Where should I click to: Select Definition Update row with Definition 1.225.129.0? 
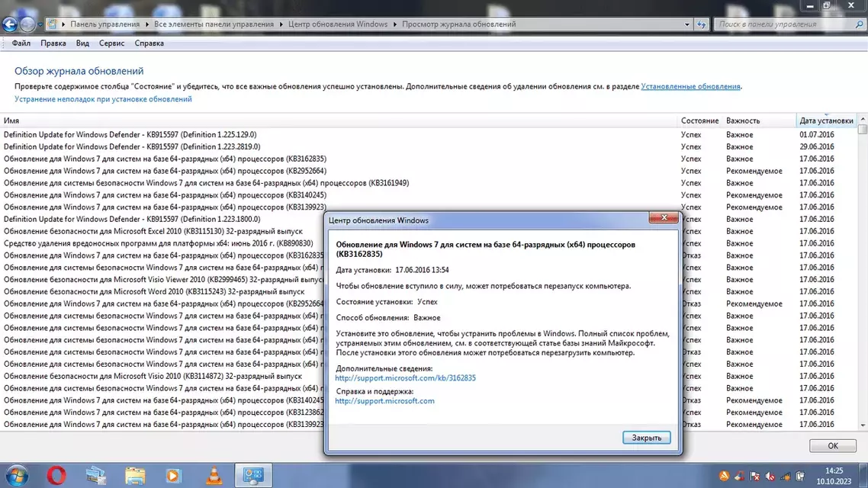click(429, 134)
